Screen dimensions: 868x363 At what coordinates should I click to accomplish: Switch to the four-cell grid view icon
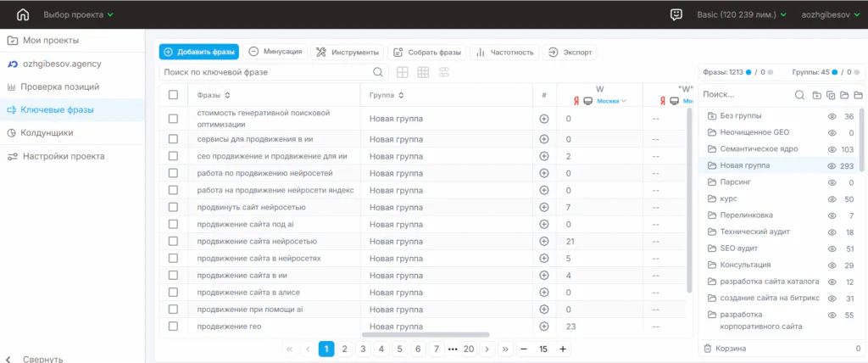[403, 72]
